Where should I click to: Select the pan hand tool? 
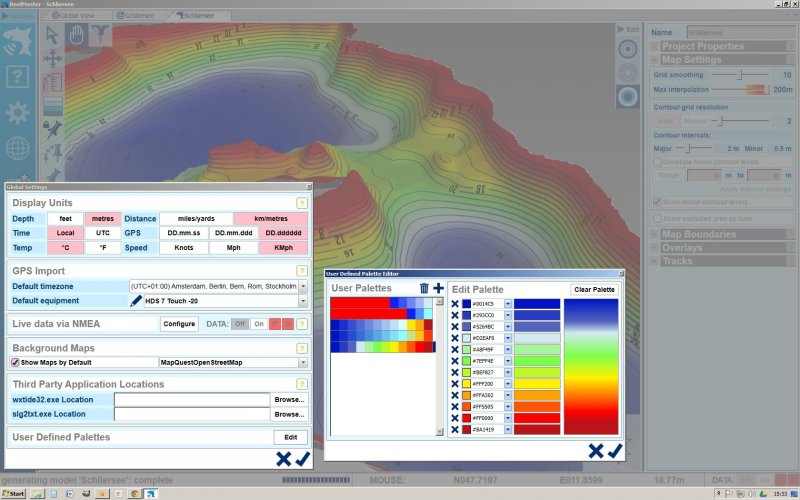(75, 35)
